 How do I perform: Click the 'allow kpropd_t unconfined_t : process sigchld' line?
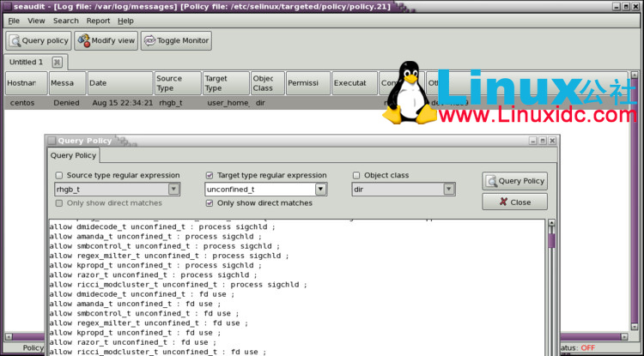(155, 265)
